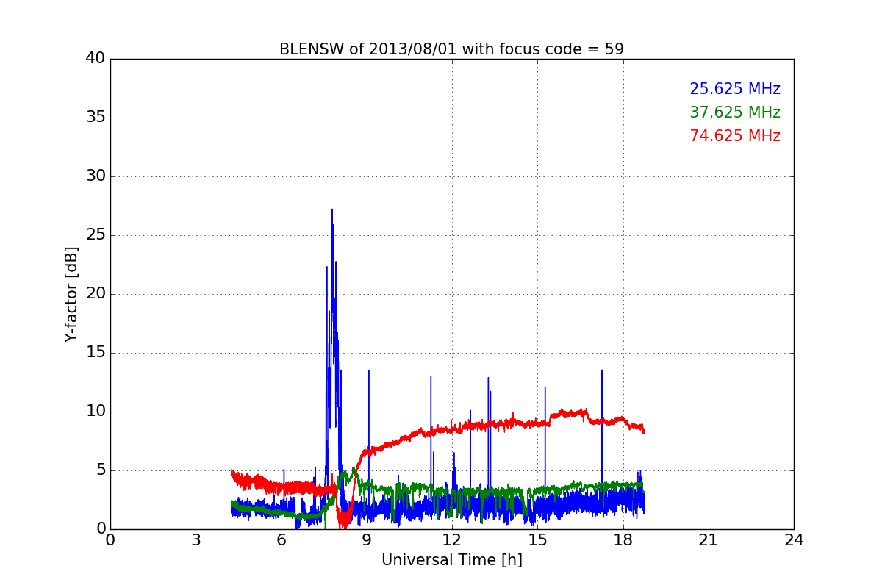882x588 pixels.
Task: Click the x-axis tick label 12
Action: coord(451,540)
